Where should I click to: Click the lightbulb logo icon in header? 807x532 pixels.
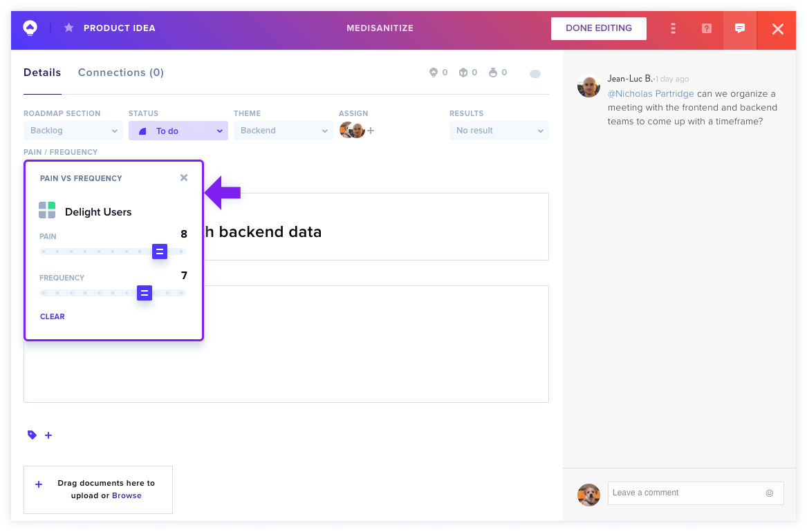[x=30, y=28]
